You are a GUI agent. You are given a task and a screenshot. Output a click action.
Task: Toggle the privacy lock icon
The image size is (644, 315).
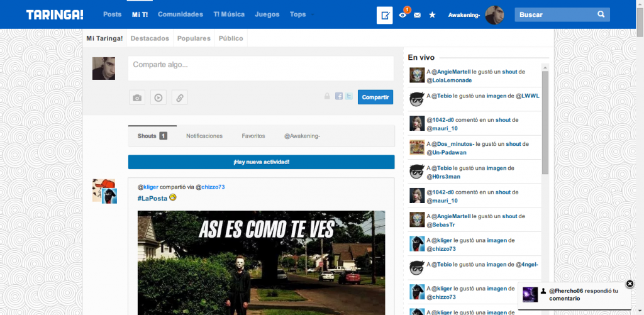tap(327, 96)
